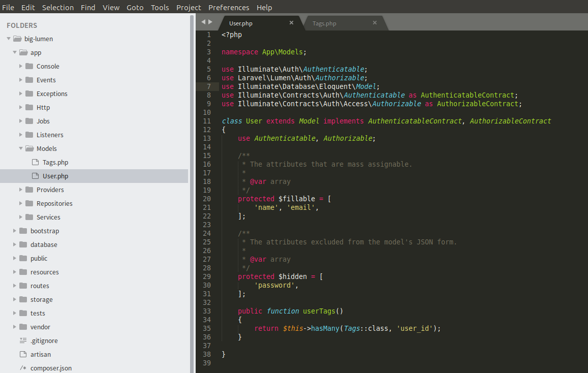Expand the vendor folder arrow
Viewport: 588px width, 373px height.
coord(15,327)
